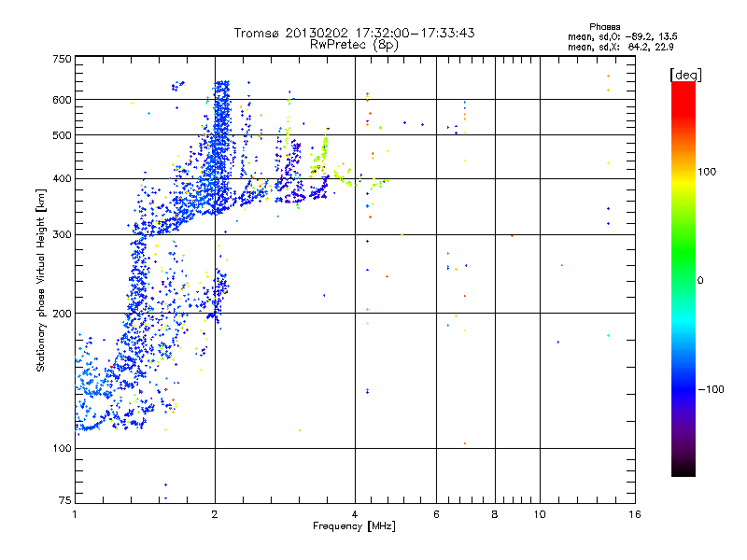This screenshot has width=747, height=560.
Task: Click the x-axis tick label '4'
Action: [x=355, y=514]
